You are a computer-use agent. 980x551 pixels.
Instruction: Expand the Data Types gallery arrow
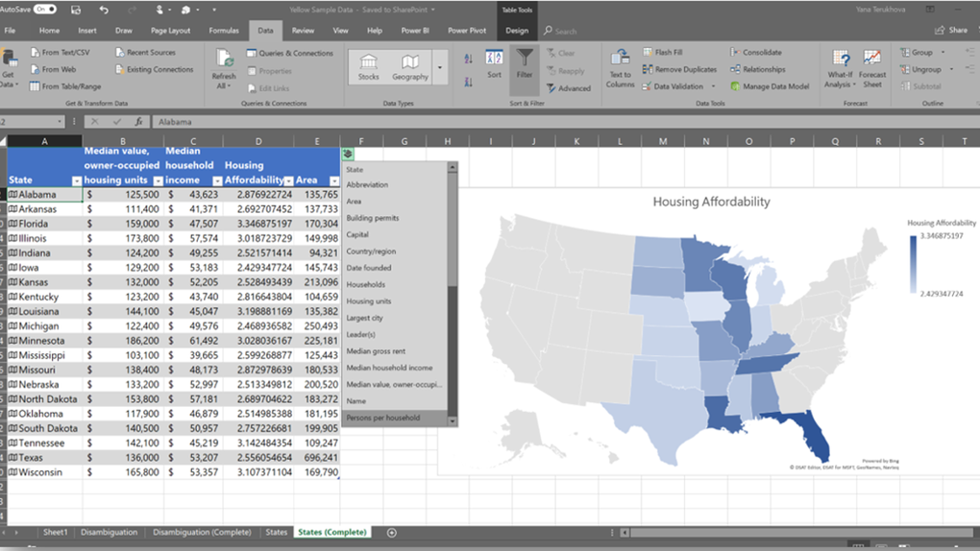[440, 68]
